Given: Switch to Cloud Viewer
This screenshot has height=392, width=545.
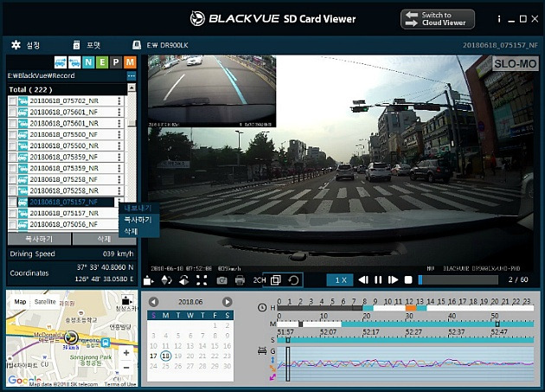Looking at the screenshot, I should (x=438, y=19).
